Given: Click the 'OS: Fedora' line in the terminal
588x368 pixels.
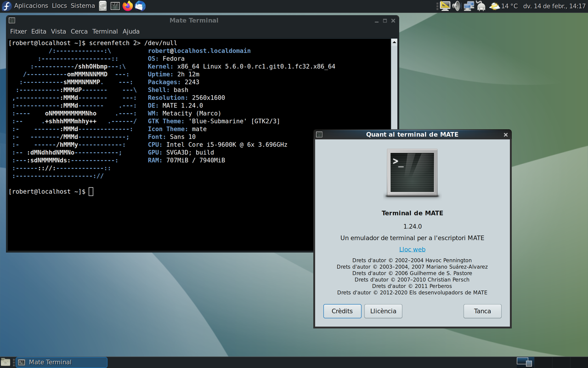Looking at the screenshot, I should click(166, 58).
